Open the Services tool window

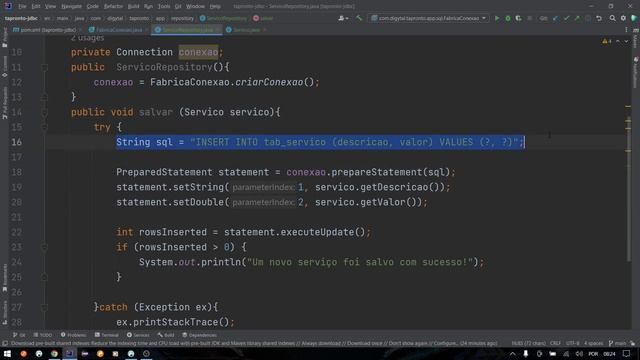[x=138, y=335]
